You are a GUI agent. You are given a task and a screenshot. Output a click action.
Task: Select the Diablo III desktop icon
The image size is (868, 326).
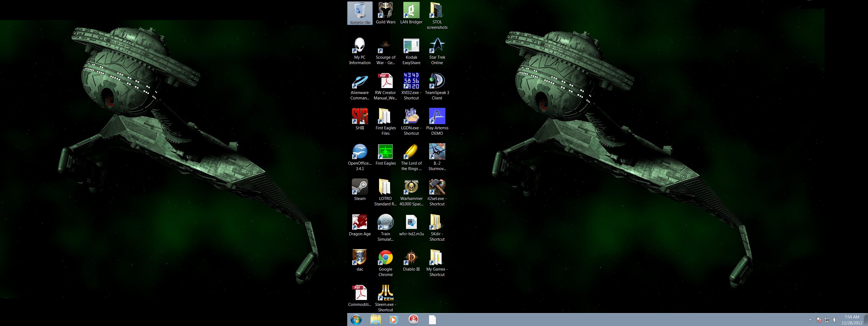coord(411,258)
